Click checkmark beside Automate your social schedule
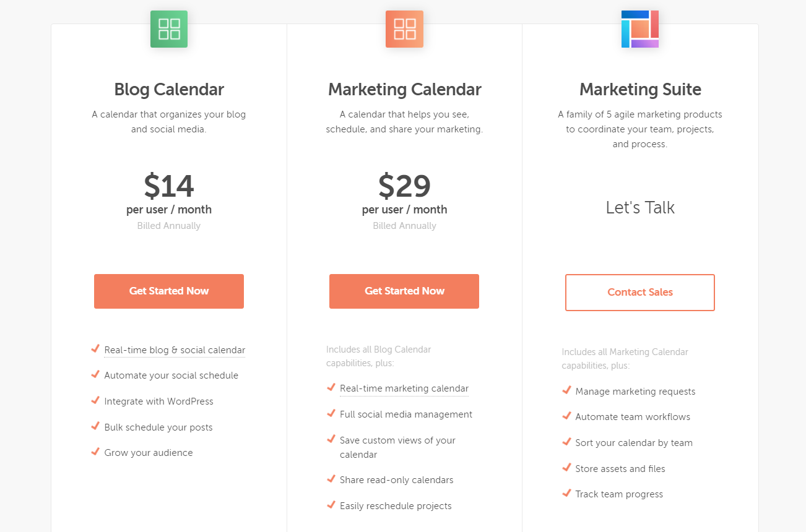Viewport: 806px width, 532px height. pyautogui.click(x=95, y=374)
